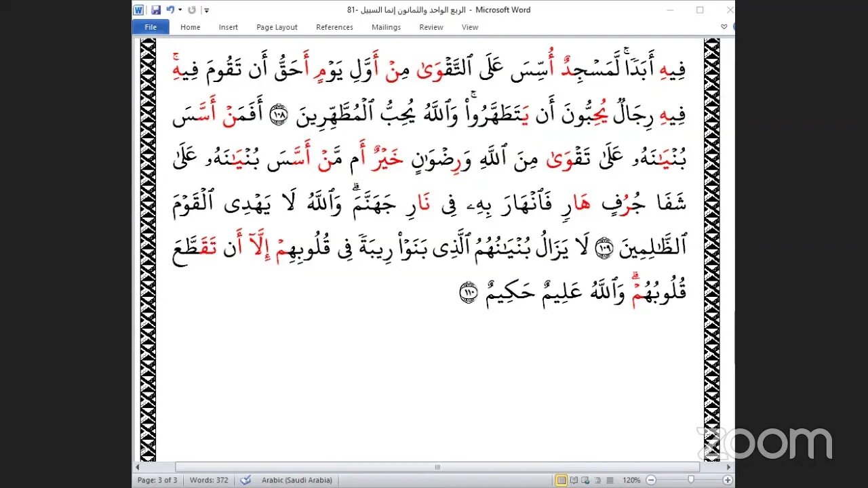Click the Page: 3 of 3 indicator
Screen dimensions: 868x488
(157, 480)
